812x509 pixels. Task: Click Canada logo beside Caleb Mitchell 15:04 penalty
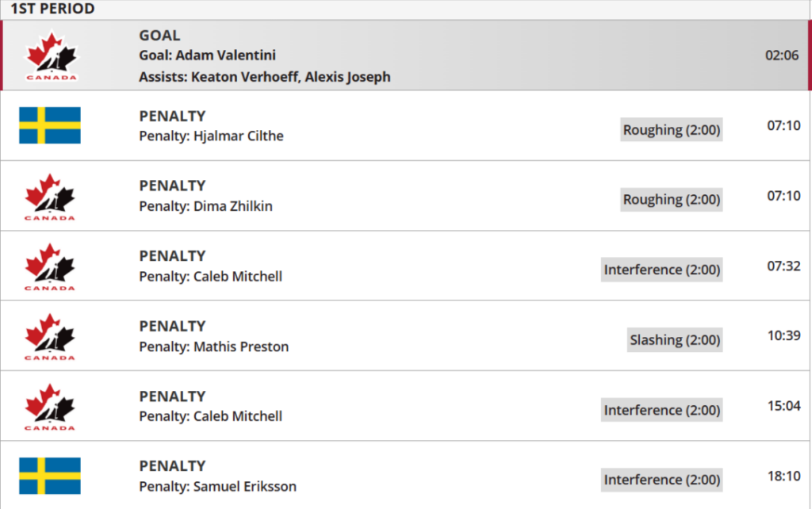point(50,406)
